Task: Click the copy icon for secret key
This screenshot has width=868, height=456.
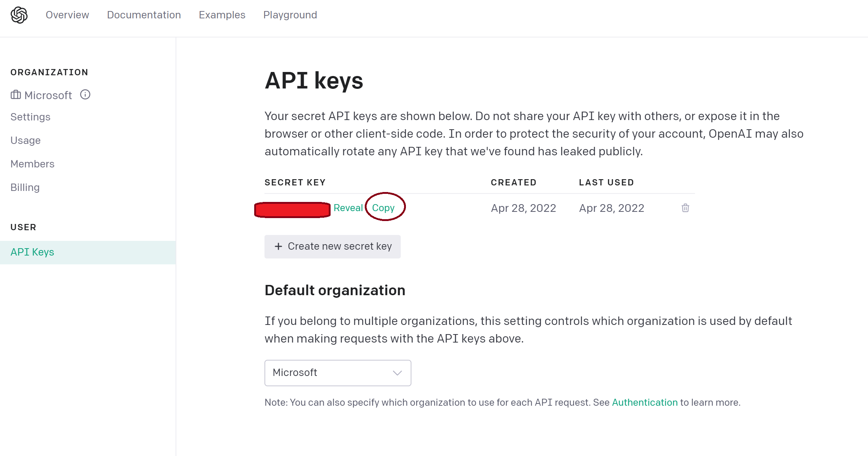Action: coord(383,208)
